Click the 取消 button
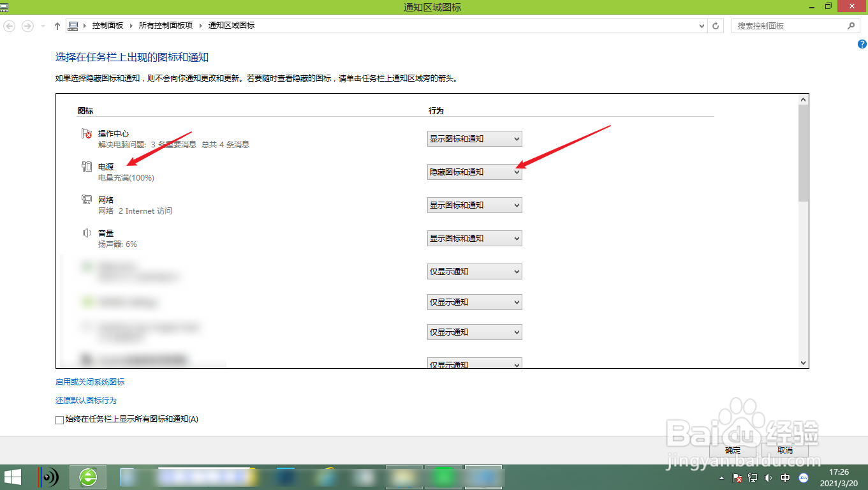Screen dimensions: 868x490 784,450
